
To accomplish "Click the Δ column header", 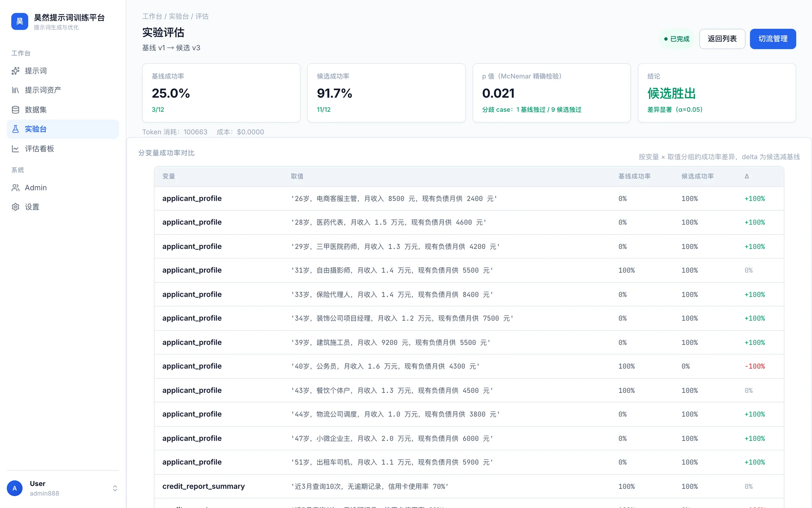I will click(747, 176).
